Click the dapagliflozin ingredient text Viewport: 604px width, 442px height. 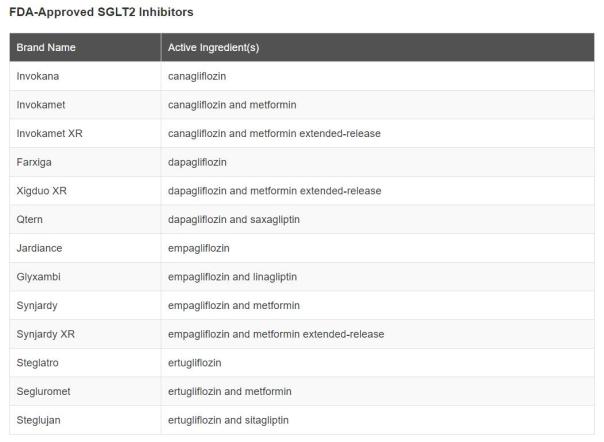[x=197, y=162]
